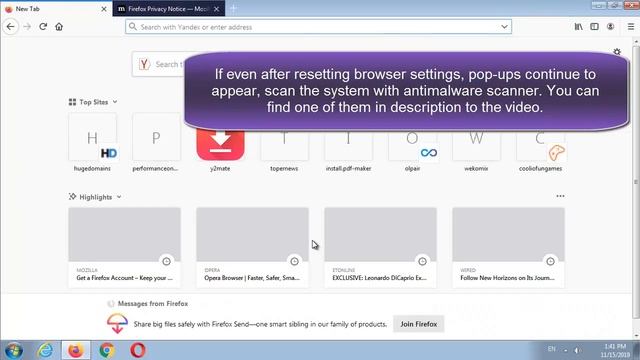Image resolution: width=640 pixels, height=360 pixels.
Task: Open the Get a Firefox Account highlight
Action: click(x=124, y=247)
